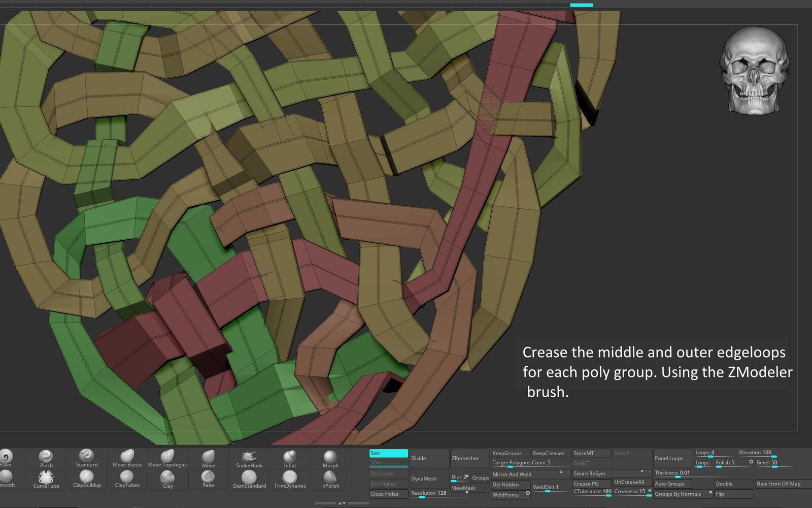The width and height of the screenshot is (812, 508).
Task: Click the Flip button
Action: click(x=734, y=494)
